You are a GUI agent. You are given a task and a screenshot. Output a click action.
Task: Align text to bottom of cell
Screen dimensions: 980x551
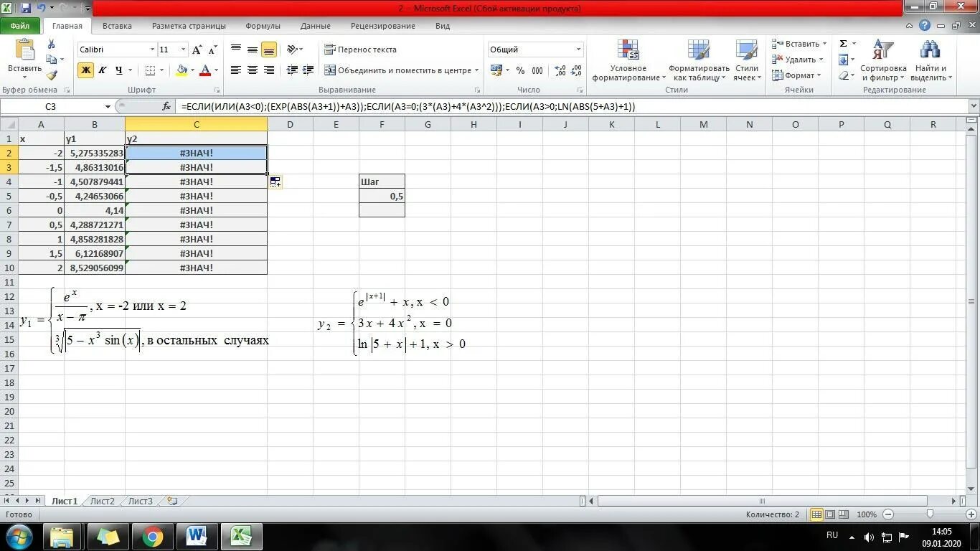point(269,50)
